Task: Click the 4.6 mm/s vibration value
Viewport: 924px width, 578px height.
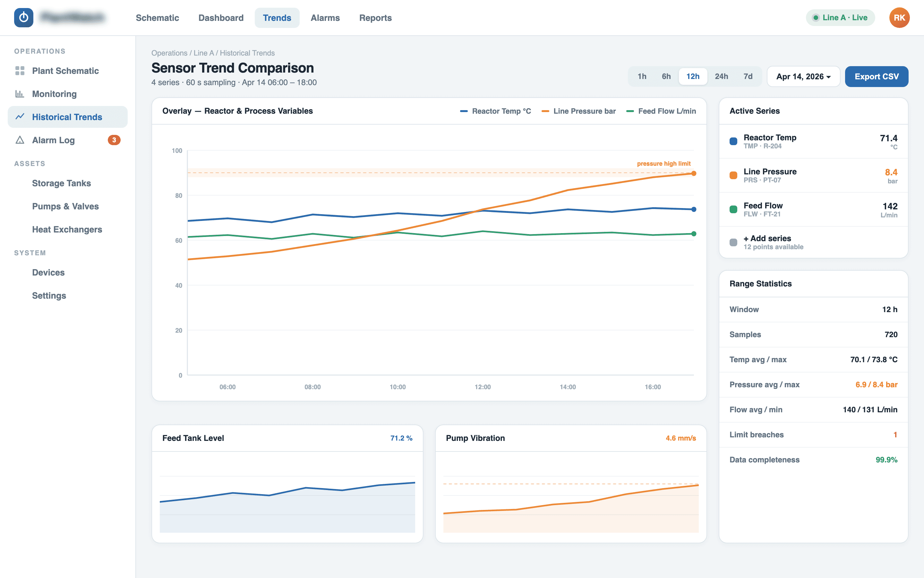Action: tap(680, 438)
